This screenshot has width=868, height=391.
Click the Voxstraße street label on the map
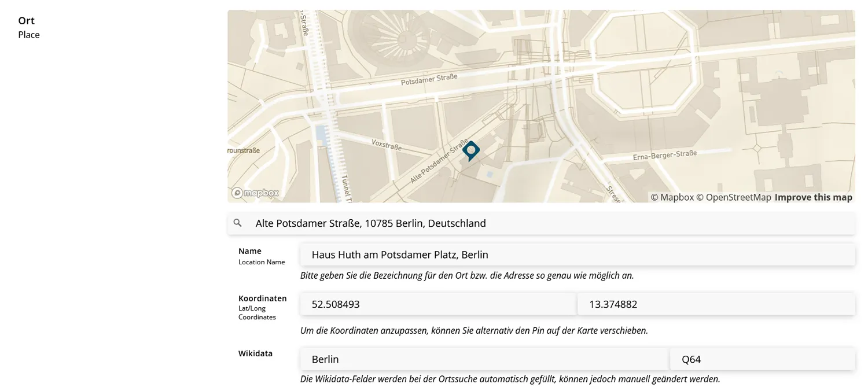click(x=387, y=144)
